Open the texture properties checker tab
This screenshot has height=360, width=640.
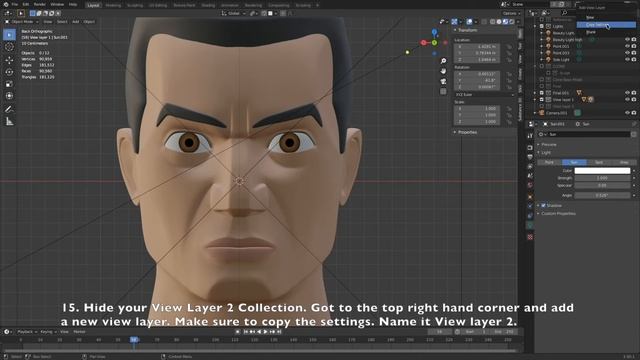pos(530,237)
